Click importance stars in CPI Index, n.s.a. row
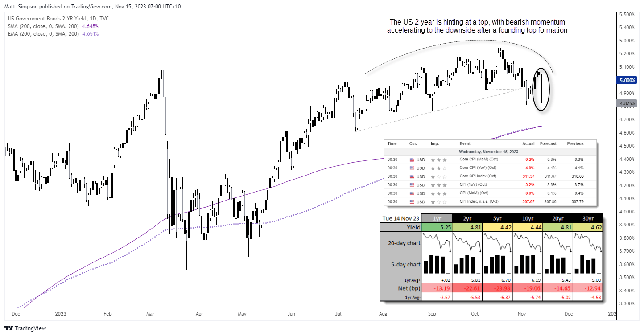Screen dimensions: 644x336 click(439, 202)
